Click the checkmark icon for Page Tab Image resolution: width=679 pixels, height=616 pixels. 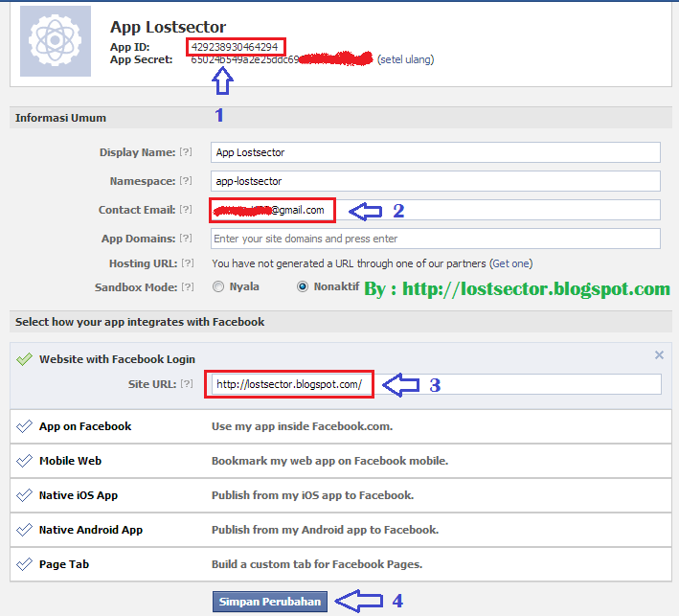[x=24, y=564]
